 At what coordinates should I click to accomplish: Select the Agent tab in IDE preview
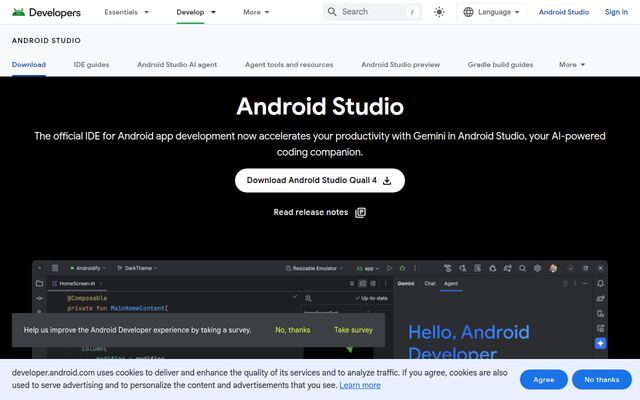451,283
